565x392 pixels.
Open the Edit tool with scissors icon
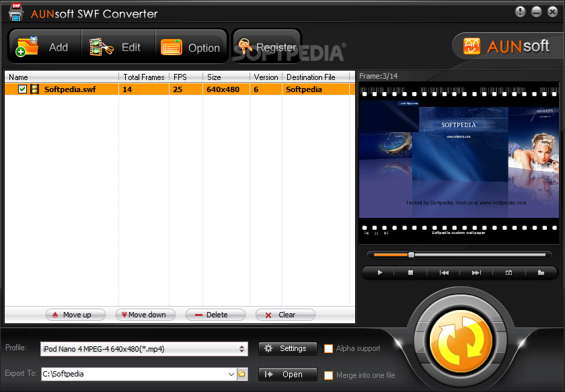(x=118, y=47)
